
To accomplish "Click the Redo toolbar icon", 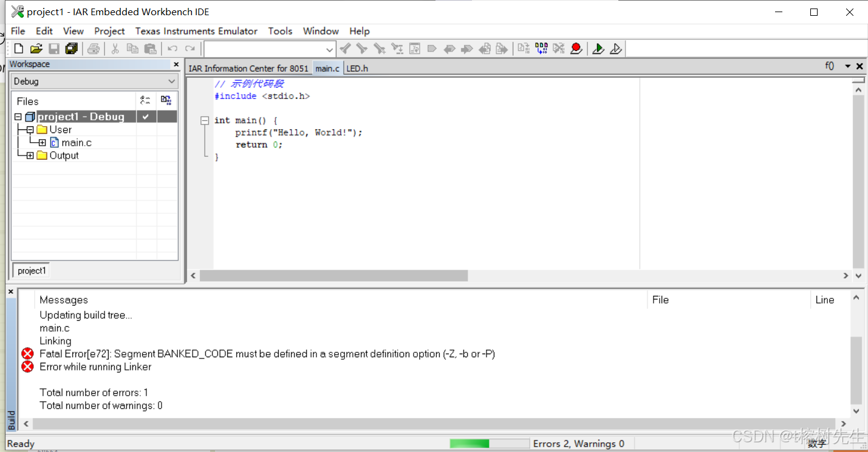I will click(190, 49).
